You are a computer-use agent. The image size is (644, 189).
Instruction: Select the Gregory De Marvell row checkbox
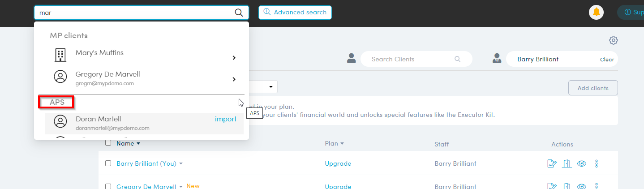point(108,186)
